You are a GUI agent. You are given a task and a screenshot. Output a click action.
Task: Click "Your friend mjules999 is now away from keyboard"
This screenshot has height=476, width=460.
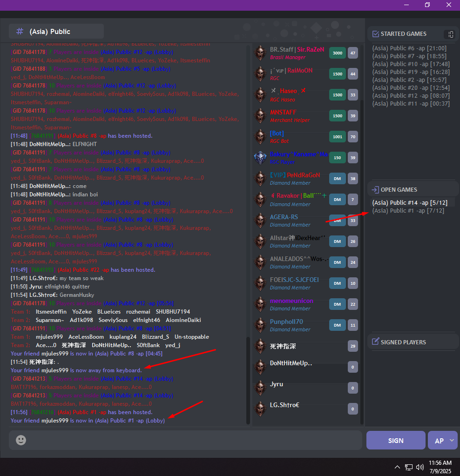coord(76,370)
